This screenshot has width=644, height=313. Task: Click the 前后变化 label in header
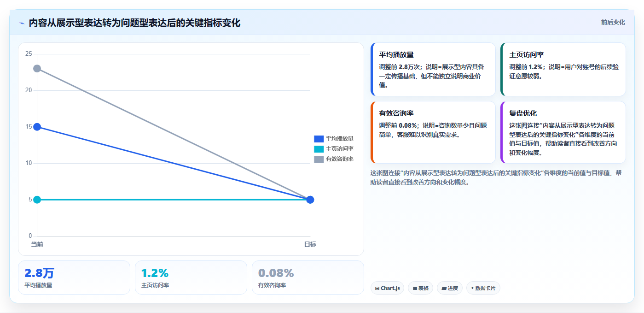613,22
